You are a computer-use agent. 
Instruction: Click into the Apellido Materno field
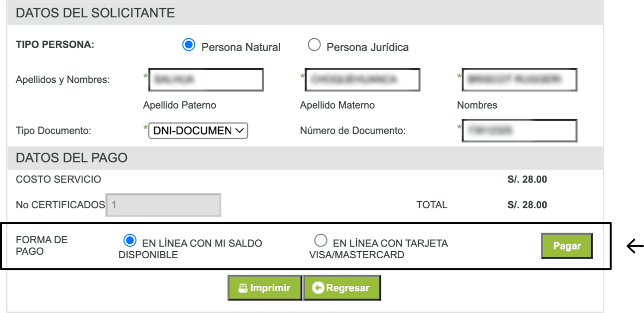pos(362,80)
